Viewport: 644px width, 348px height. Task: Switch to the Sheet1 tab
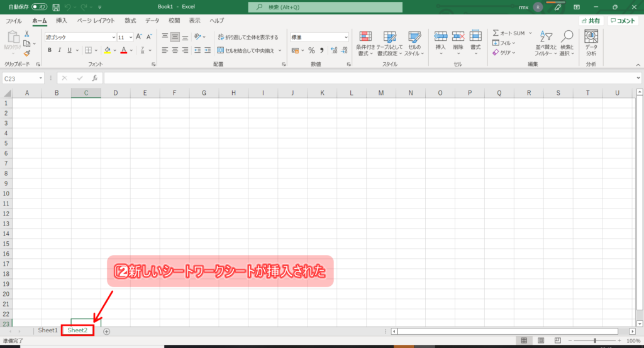(x=47, y=330)
